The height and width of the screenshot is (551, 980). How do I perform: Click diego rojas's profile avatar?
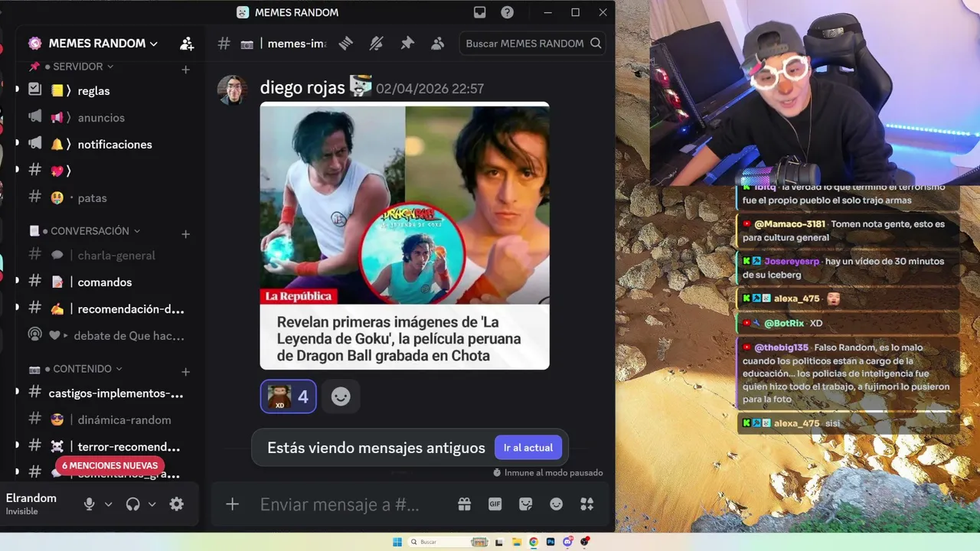[x=232, y=90]
